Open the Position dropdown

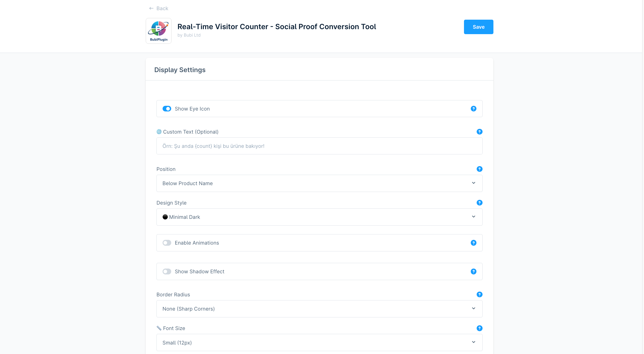point(319,183)
